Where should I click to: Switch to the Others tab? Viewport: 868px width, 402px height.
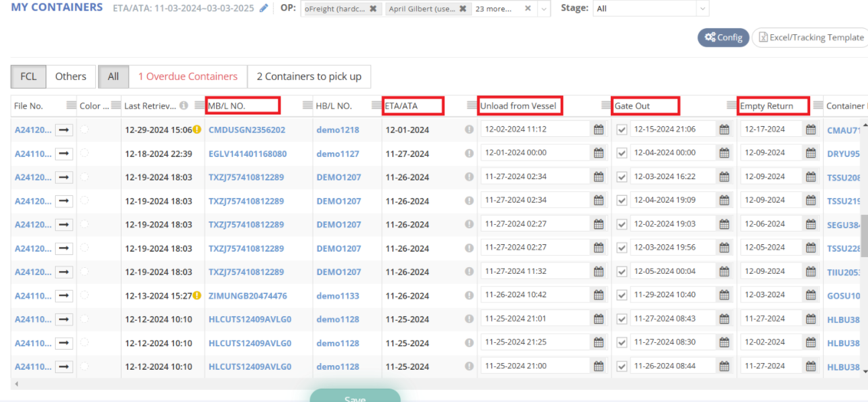70,77
